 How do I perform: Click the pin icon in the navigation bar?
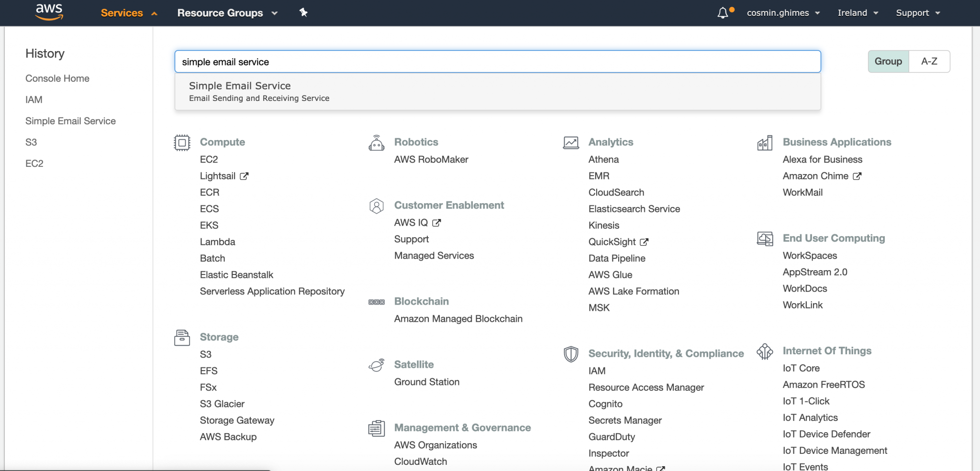click(304, 12)
